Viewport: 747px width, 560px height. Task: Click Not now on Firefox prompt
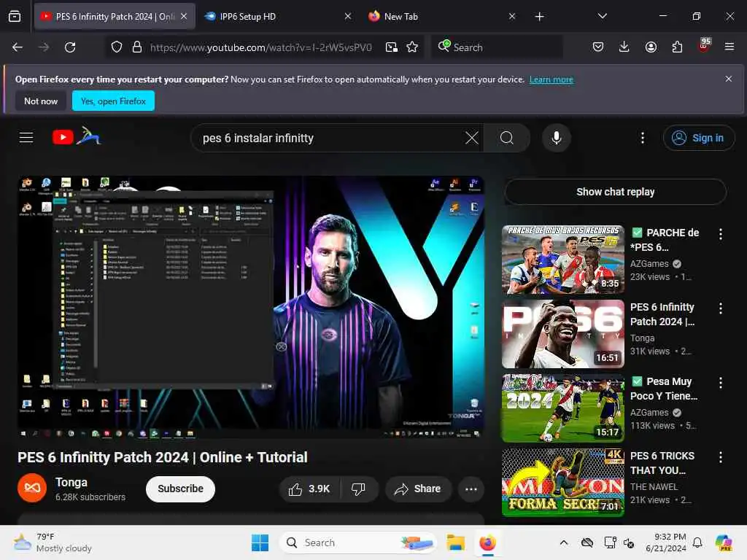[41, 101]
